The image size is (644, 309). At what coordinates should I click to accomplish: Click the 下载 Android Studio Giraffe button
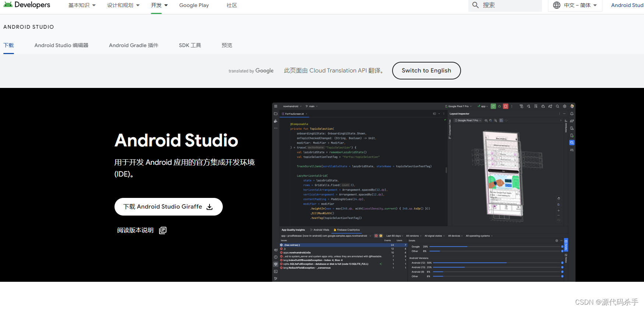pyautogui.click(x=169, y=207)
